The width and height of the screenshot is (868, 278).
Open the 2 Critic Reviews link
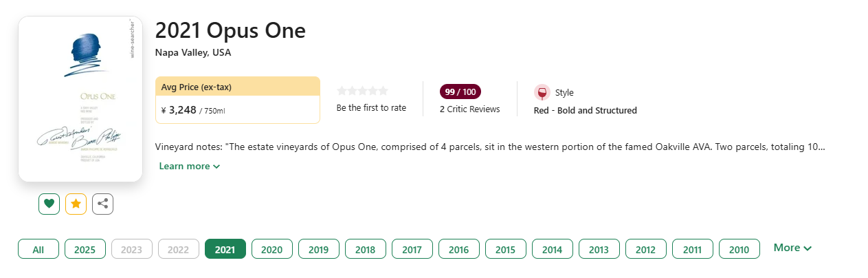point(470,109)
